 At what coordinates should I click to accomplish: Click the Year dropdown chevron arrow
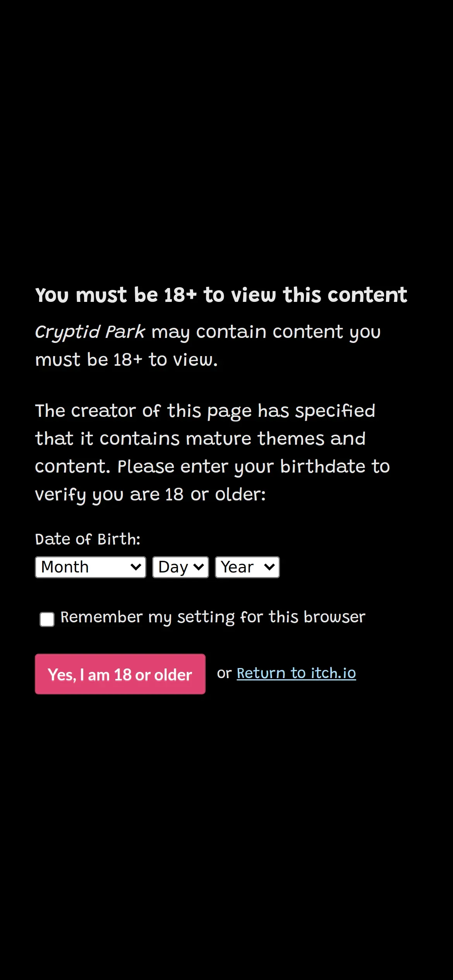tap(269, 567)
